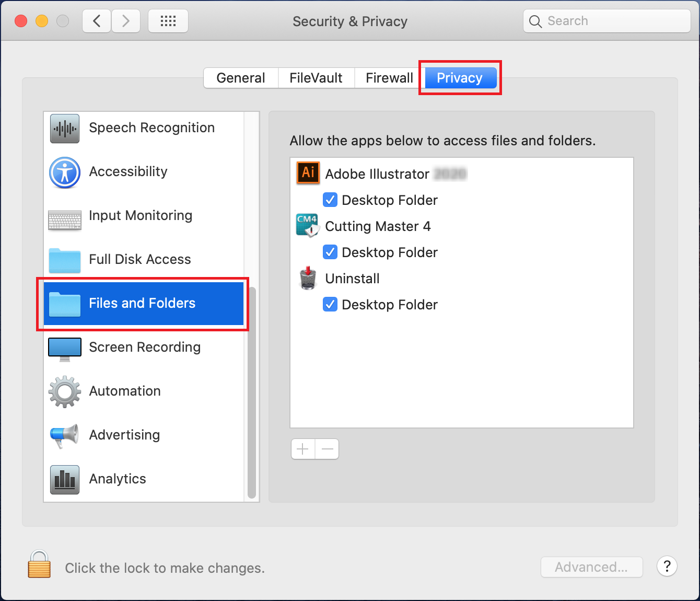Click the Adobe Illustrator app name
This screenshot has height=601, width=700.
pos(377,174)
